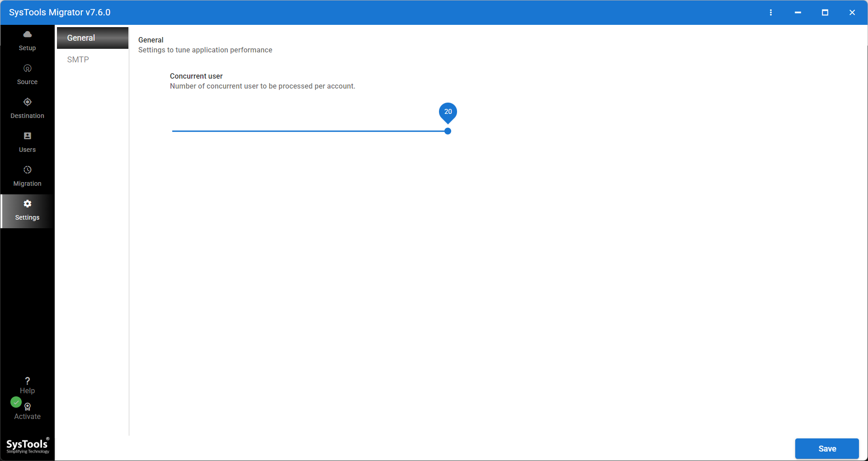Click the SysTools logo
The height and width of the screenshot is (461, 868).
click(x=27, y=446)
